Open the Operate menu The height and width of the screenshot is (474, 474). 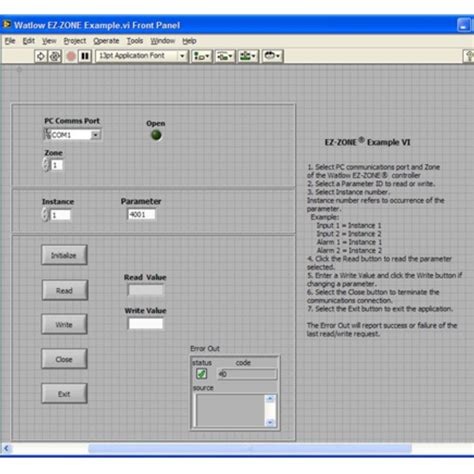click(106, 41)
